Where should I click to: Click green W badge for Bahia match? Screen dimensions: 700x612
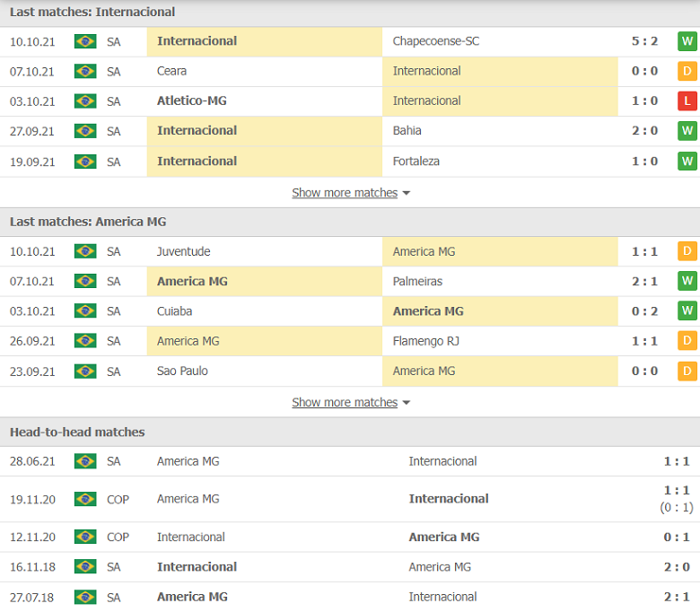pos(687,131)
